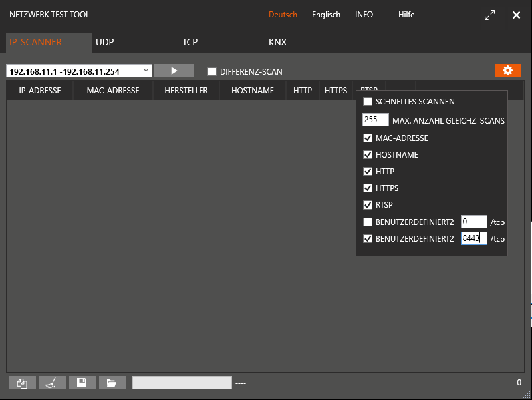Start the IP scan with play button

pos(174,71)
